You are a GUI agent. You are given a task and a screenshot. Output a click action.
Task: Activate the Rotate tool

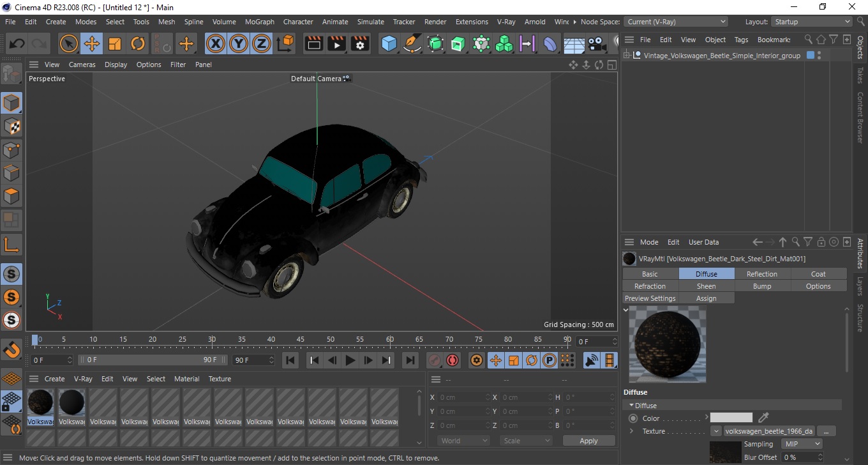[138, 44]
